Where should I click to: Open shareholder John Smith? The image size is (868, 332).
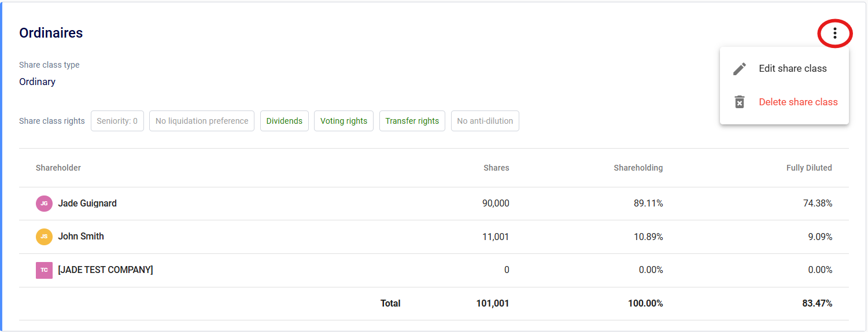tap(81, 237)
